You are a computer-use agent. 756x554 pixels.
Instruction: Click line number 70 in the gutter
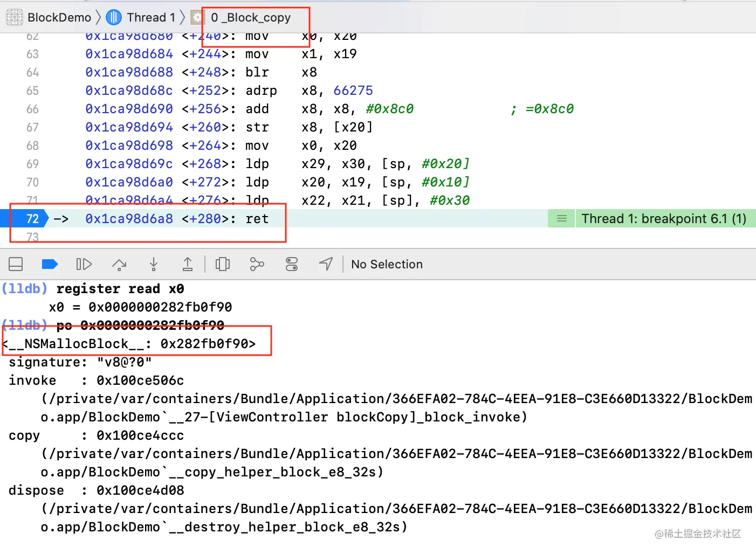pos(32,182)
